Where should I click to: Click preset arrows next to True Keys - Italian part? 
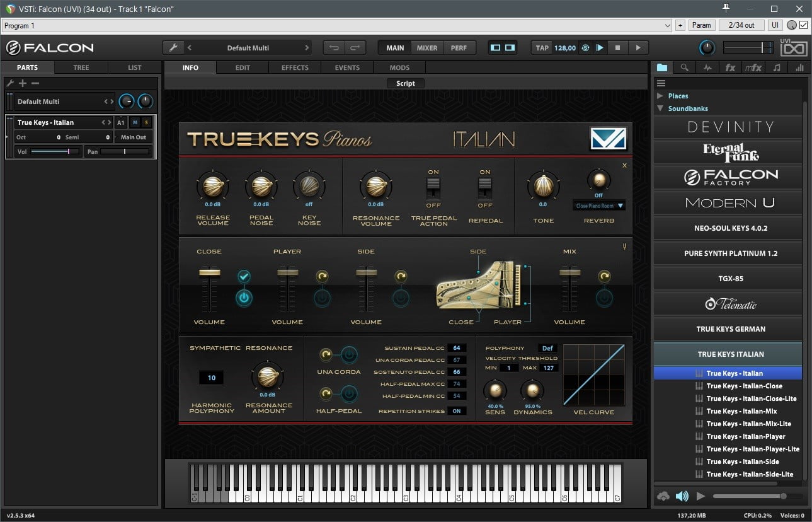tap(106, 122)
